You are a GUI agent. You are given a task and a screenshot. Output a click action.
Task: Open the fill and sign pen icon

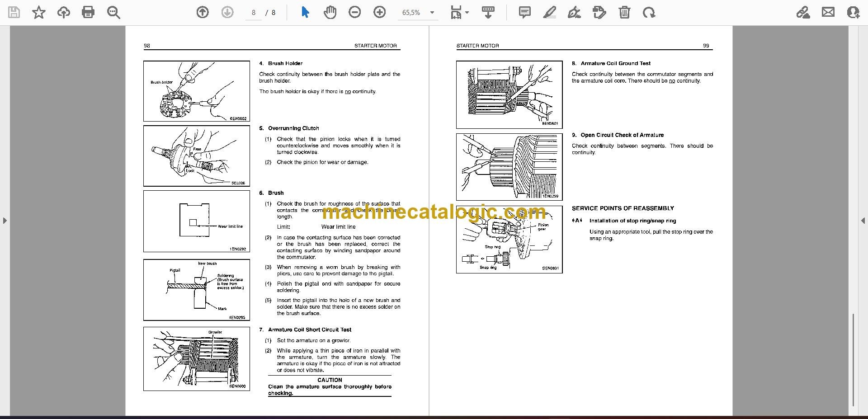(803, 13)
